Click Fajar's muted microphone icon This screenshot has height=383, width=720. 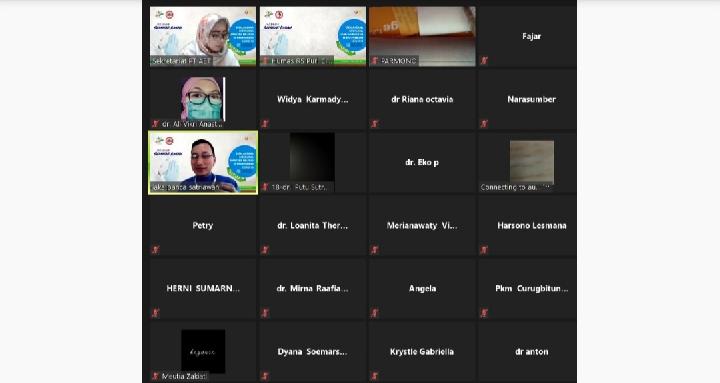pyautogui.click(x=484, y=61)
